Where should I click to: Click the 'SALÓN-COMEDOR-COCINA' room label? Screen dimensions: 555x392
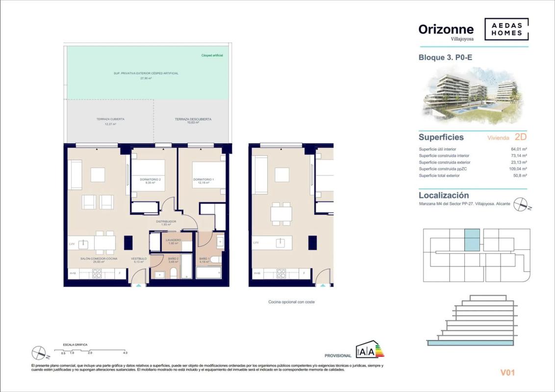99,259
